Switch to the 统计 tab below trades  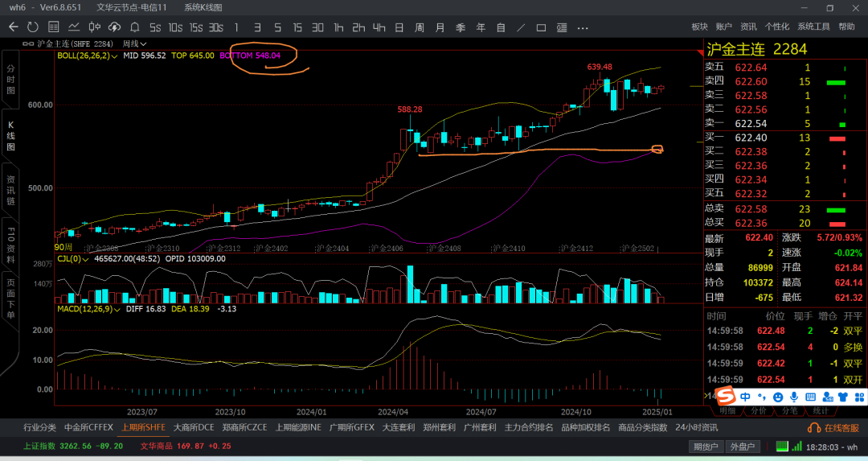821,410
